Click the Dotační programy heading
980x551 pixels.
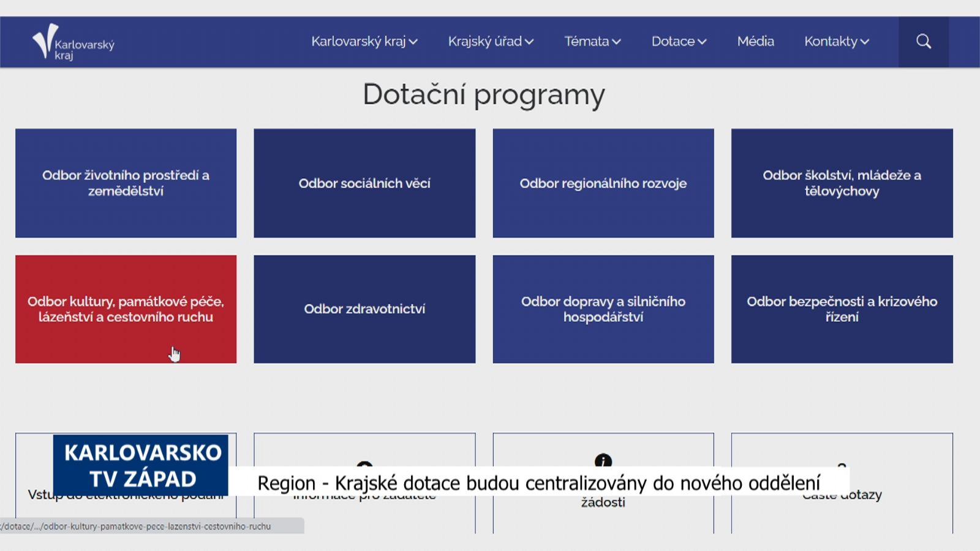[484, 95]
